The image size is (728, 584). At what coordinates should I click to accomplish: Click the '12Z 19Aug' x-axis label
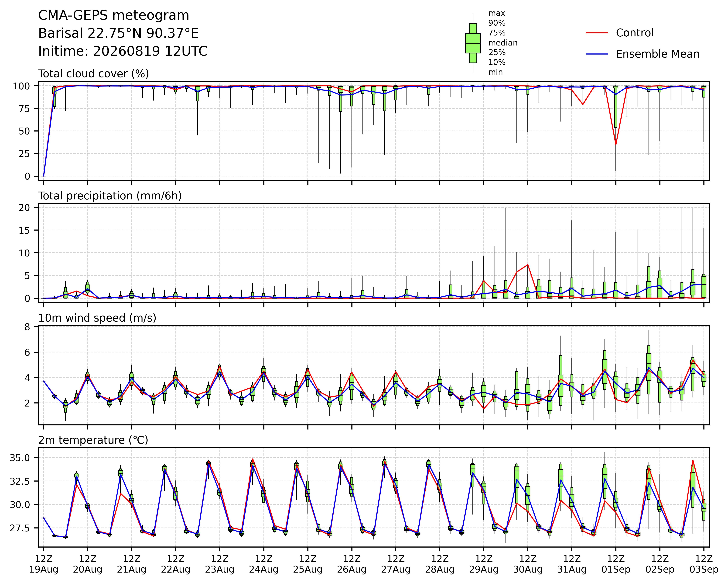point(44,564)
